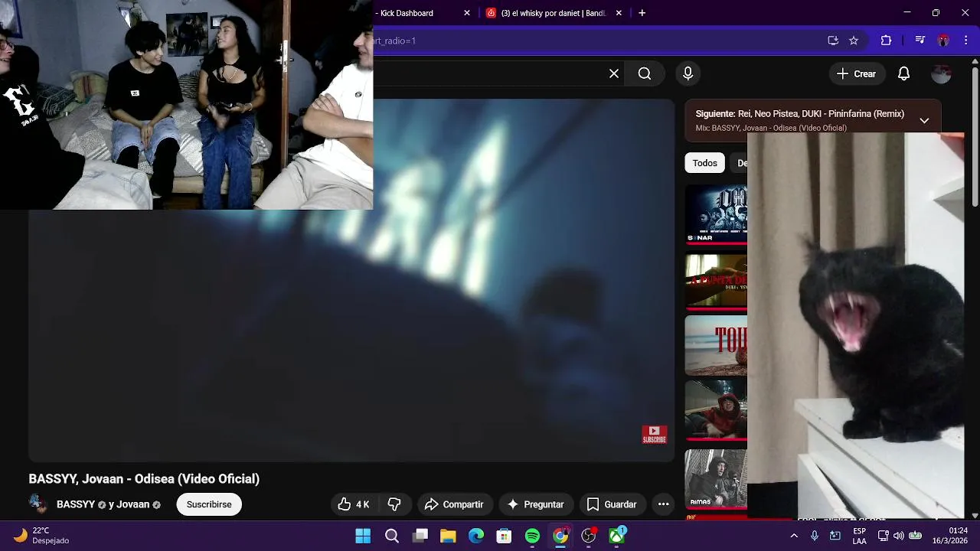980x551 pixels.
Task: Open Task View in taskbar
Action: tap(420, 536)
